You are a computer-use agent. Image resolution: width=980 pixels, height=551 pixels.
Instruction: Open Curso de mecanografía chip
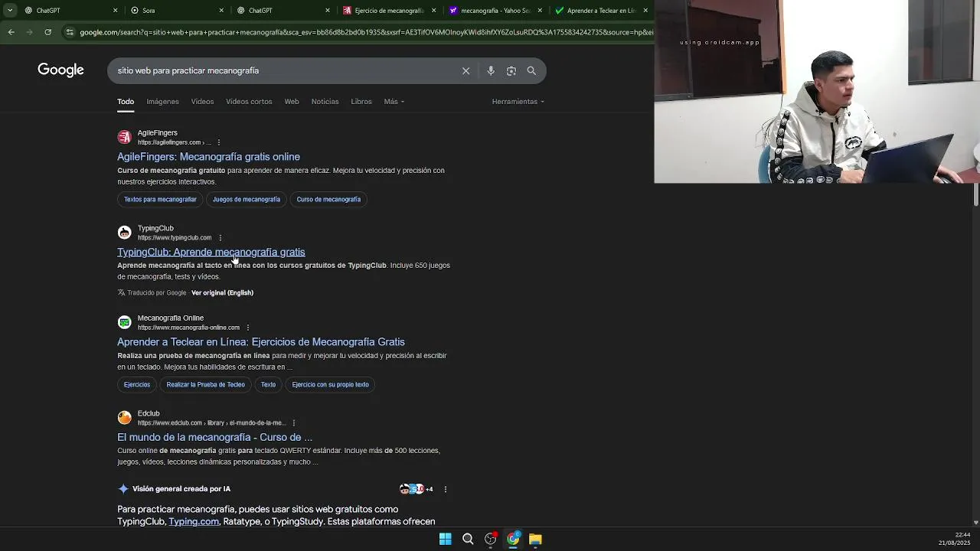328,200
